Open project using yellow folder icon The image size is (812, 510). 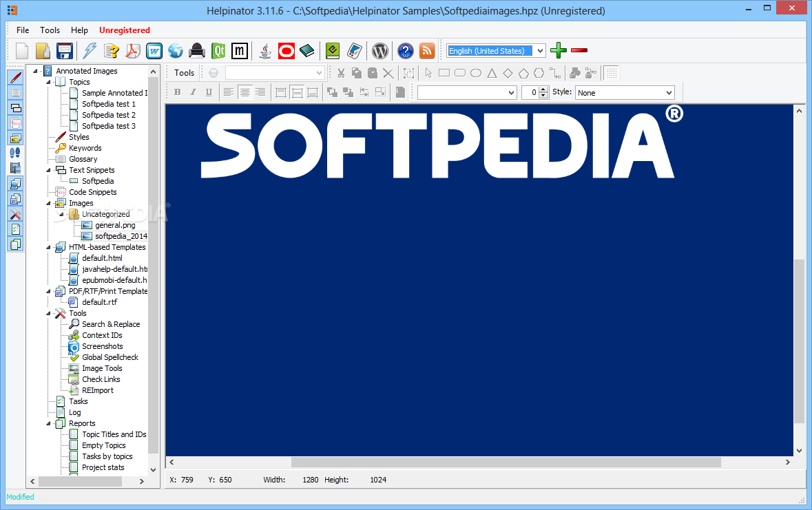(x=43, y=51)
